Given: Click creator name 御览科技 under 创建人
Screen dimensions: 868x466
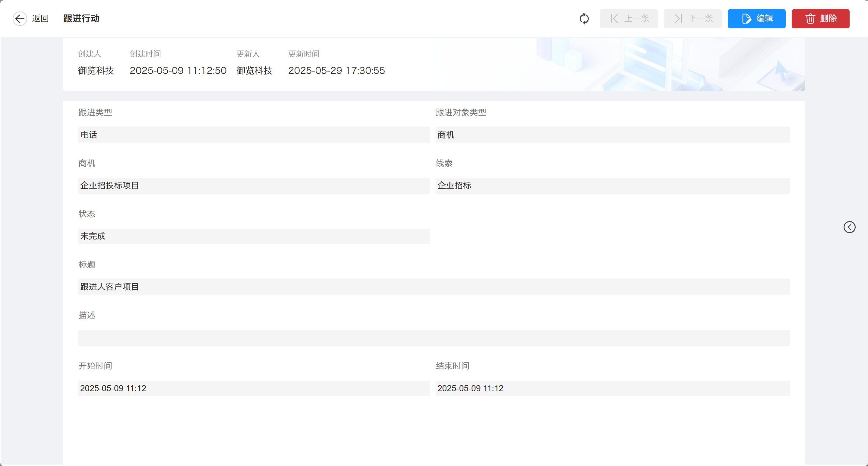Looking at the screenshot, I should pyautogui.click(x=96, y=71).
